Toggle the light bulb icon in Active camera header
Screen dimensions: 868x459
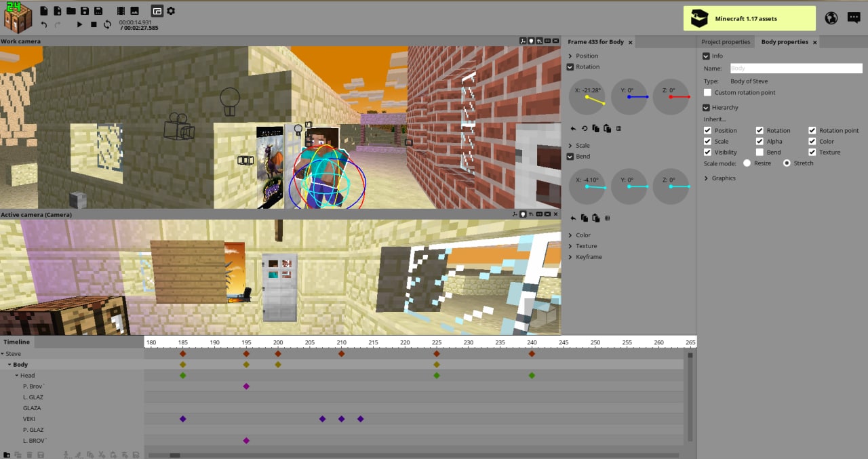[x=523, y=214]
